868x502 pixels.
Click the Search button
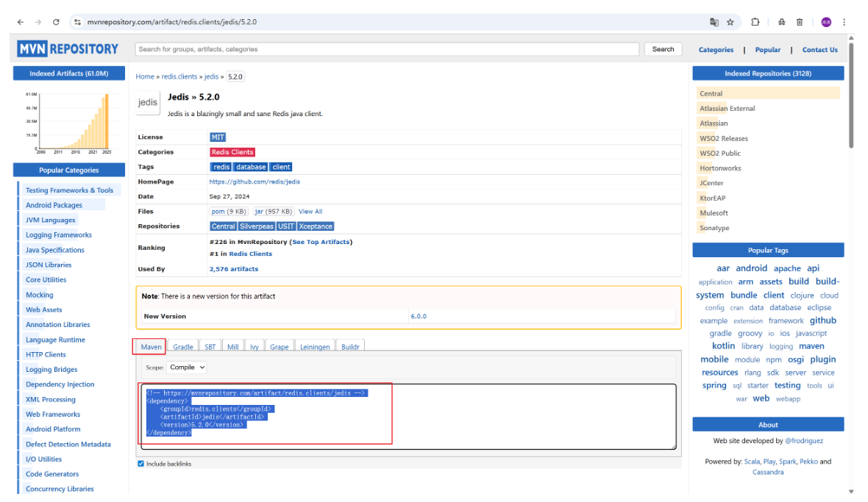tap(663, 49)
